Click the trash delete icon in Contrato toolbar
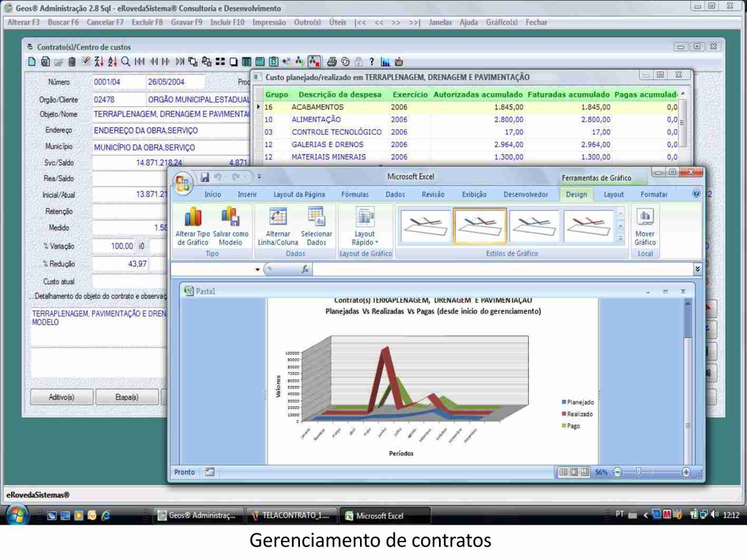The image size is (747, 560). 72,62
